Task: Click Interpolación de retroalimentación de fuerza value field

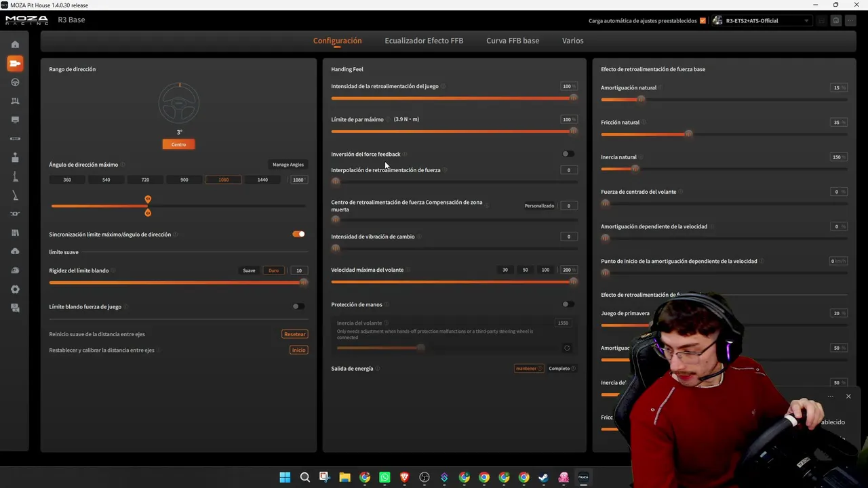Action: point(569,170)
